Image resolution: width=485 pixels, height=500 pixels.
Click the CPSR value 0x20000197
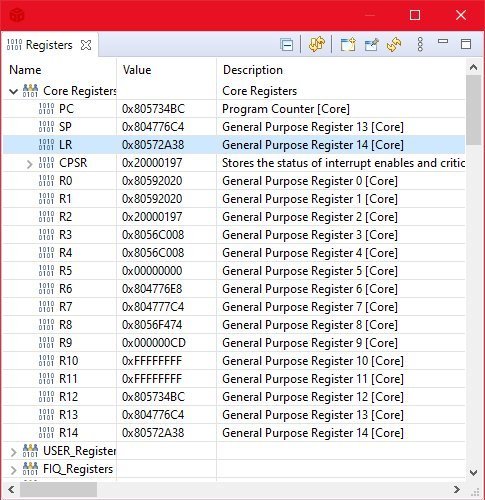(x=152, y=163)
